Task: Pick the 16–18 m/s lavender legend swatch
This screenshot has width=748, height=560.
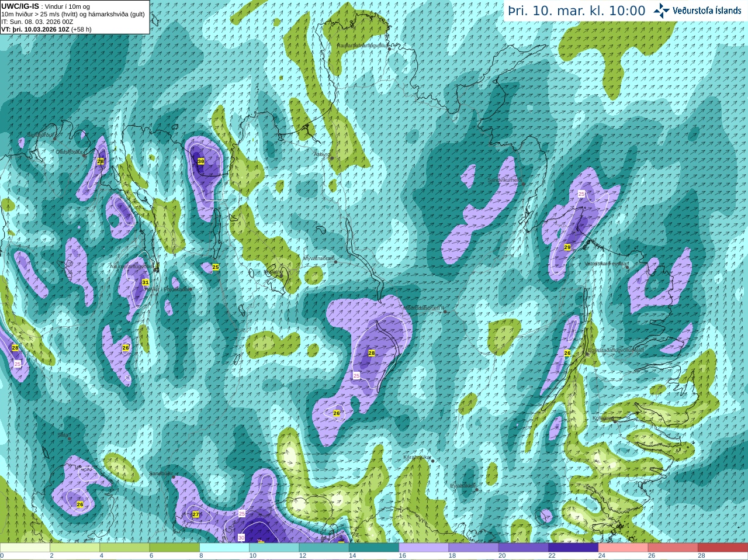Action: (x=424, y=548)
